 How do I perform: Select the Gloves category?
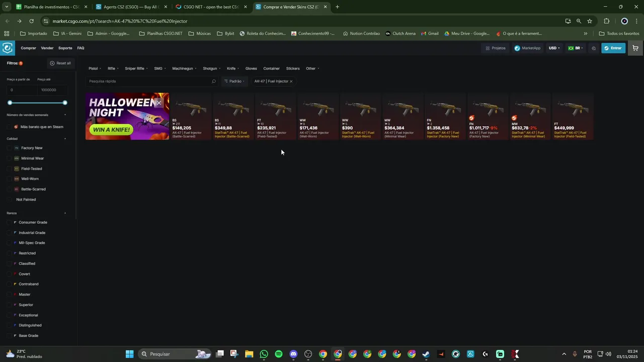coord(251,68)
